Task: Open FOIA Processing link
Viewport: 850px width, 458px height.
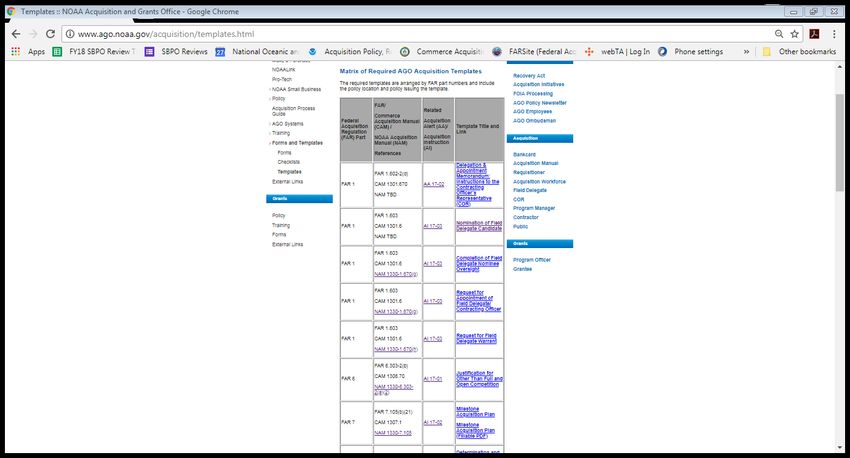Action: (x=533, y=94)
